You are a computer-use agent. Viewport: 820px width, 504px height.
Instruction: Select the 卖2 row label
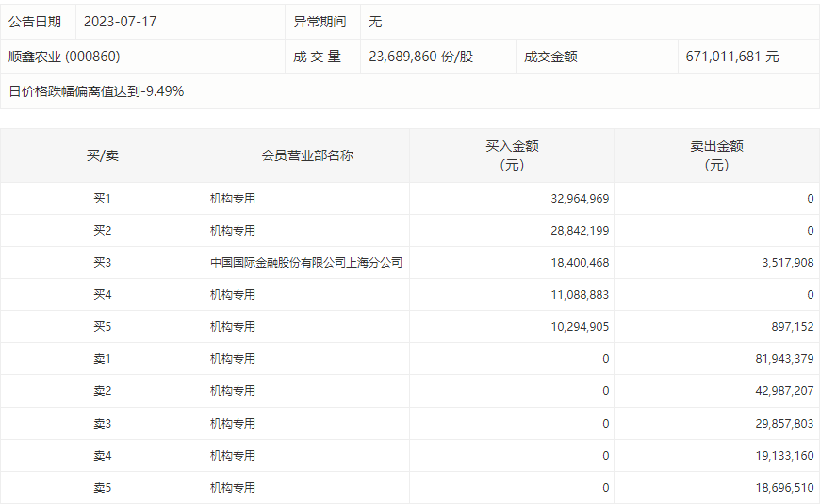pyautogui.click(x=103, y=391)
